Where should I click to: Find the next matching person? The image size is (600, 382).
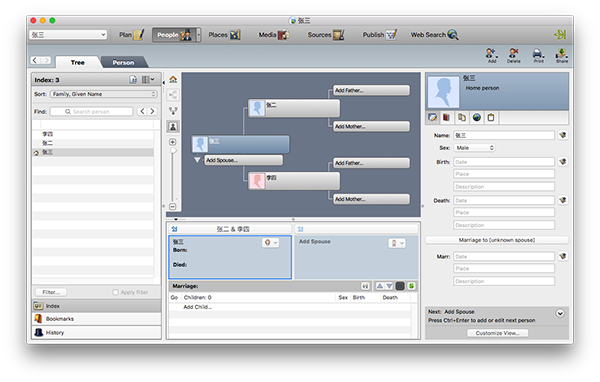(x=152, y=111)
